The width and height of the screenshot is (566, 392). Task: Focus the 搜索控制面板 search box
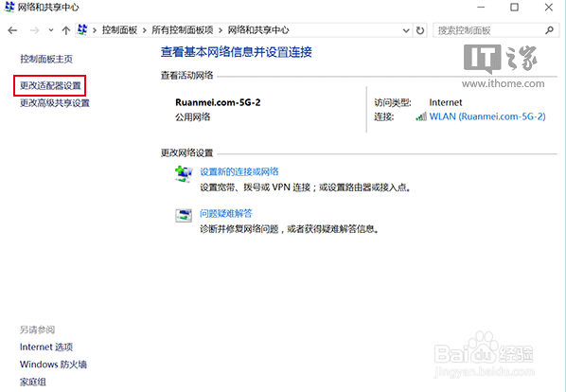tap(496, 30)
